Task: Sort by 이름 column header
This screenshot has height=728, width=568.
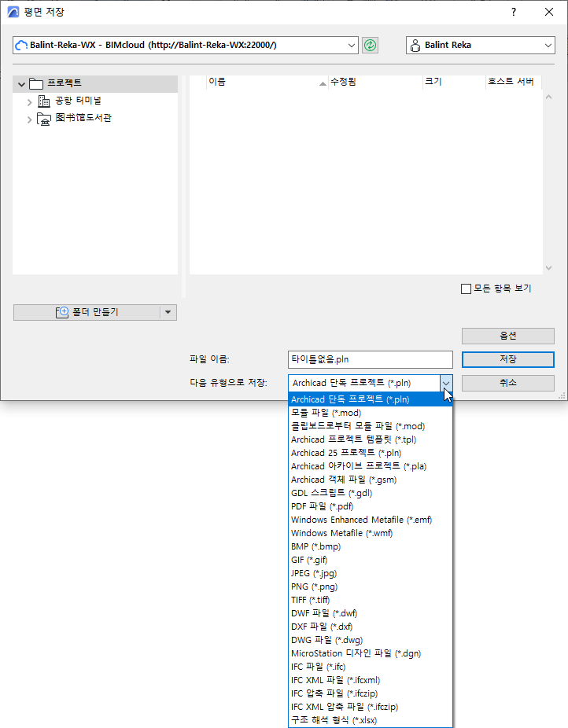Action: coord(267,82)
